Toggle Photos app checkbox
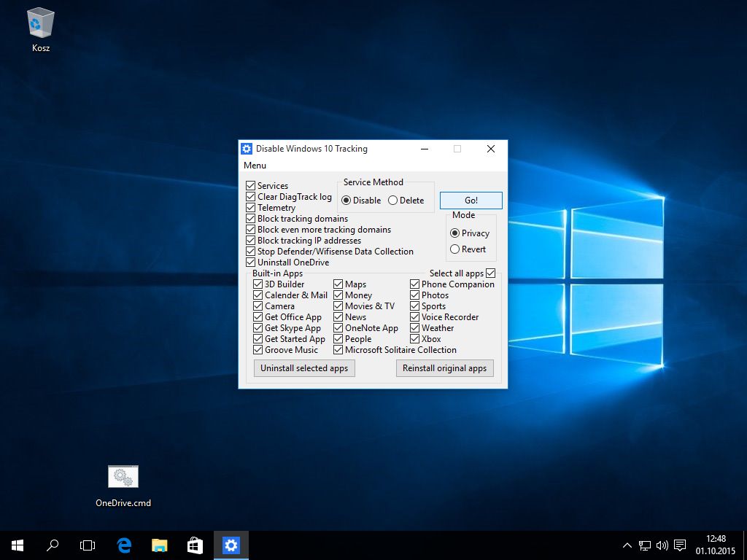The width and height of the screenshot is (747, 560). click(414, 295)
